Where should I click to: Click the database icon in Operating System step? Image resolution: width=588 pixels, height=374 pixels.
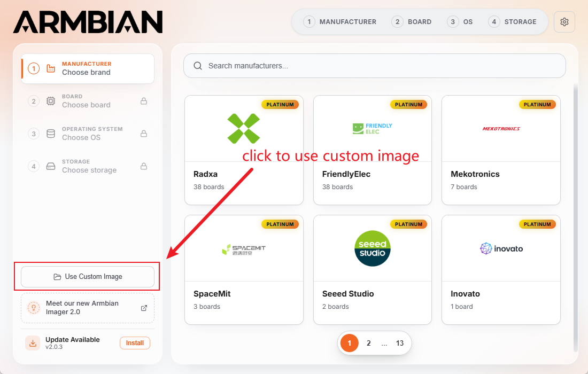[x=51, y=134]
